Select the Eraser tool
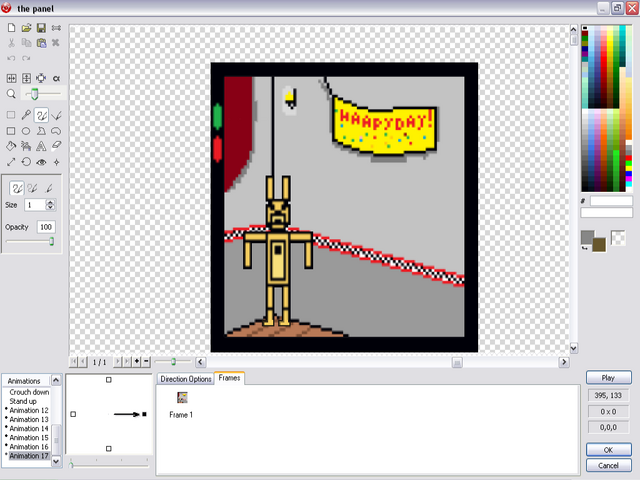640x480 pixels. point(56,146)
